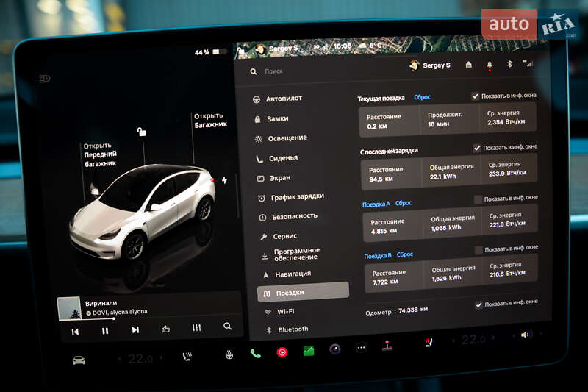Open the audio equalizer icon
Viewport: 588px width, 392px height.
click(196, 328)
